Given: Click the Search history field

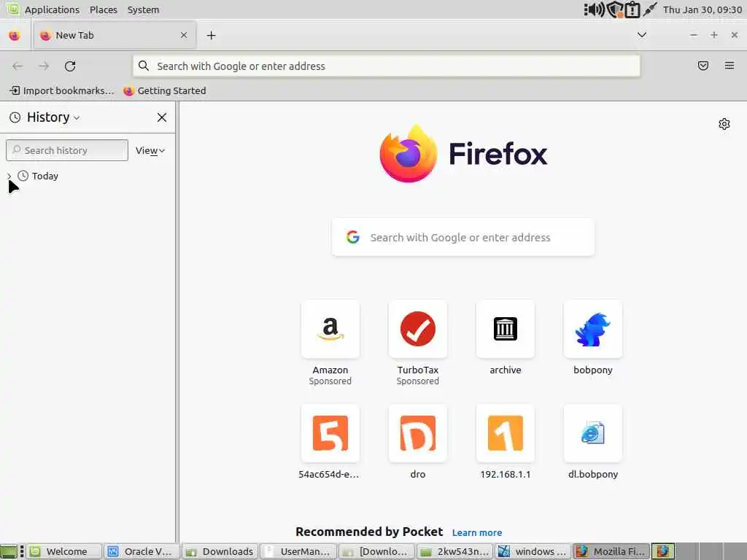Looking at the screenshot, I should point(67,150).
